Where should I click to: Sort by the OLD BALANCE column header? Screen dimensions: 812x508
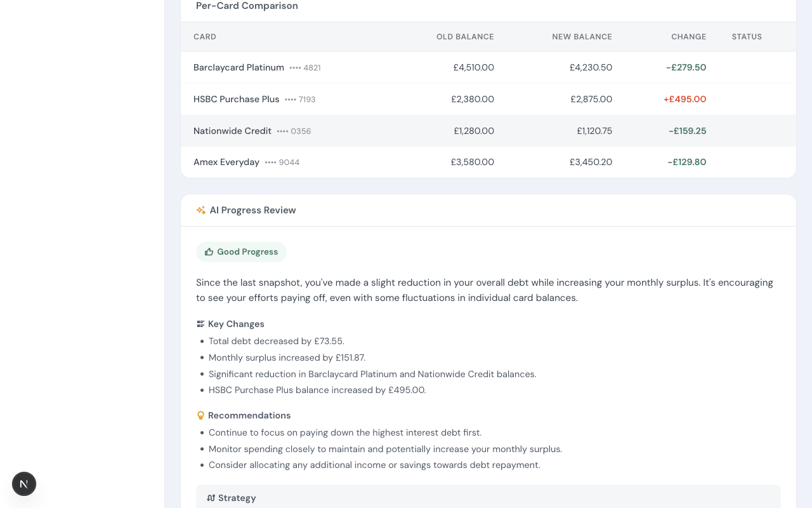coord(465,36)
